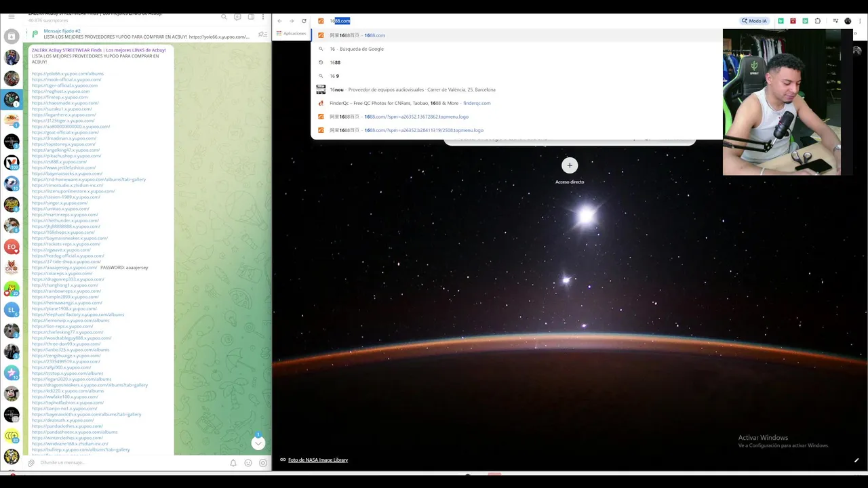Click 'ZALERX AcBuy STREETWEAR Finds' message header
This screenshot has height=488, width=868.
[98, 50]
